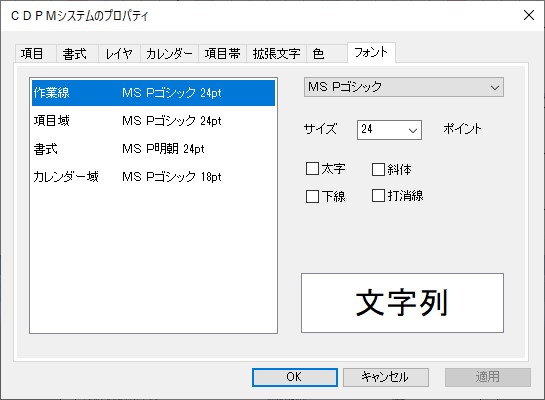Select the カレンダー域 font row
This screenshot has height=400, width=545.
tap(153, 177)
